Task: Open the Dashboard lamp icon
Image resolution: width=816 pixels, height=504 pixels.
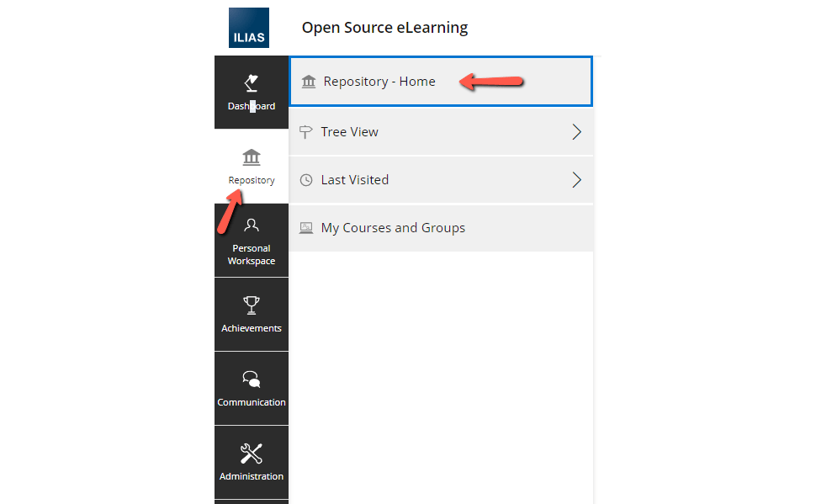Action: (x=252, y=82)
